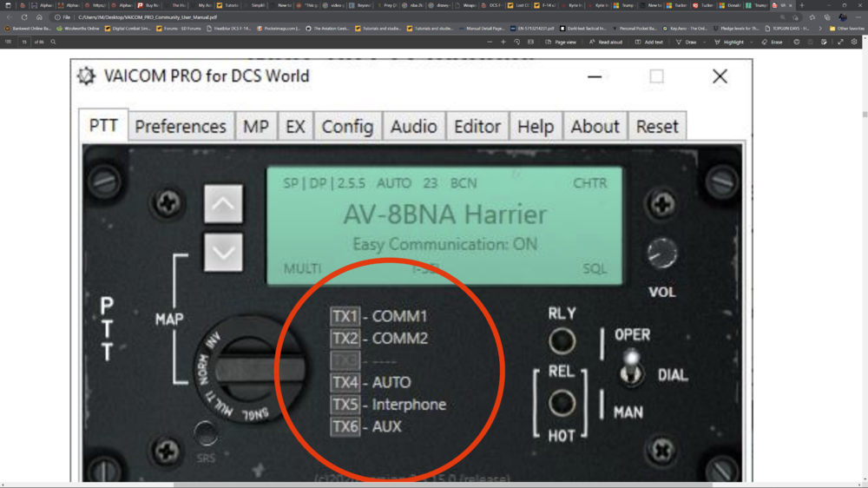Enter PDF full screen mode
The image size is (868, 488).
point(840,42)
